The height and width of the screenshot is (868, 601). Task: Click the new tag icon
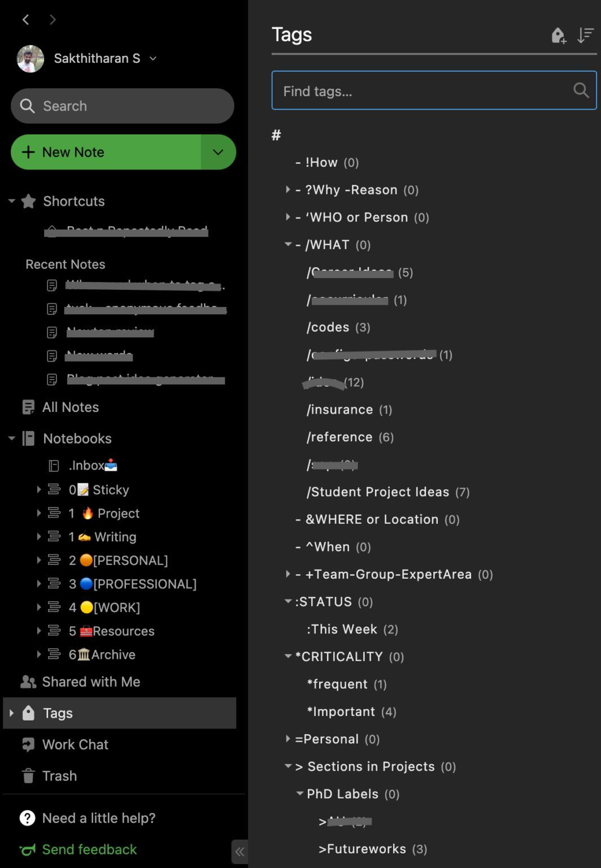[x=558, y=36]
